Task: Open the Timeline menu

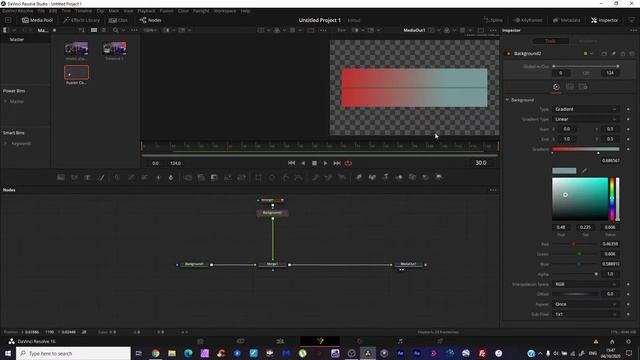Action: (83, 11)
